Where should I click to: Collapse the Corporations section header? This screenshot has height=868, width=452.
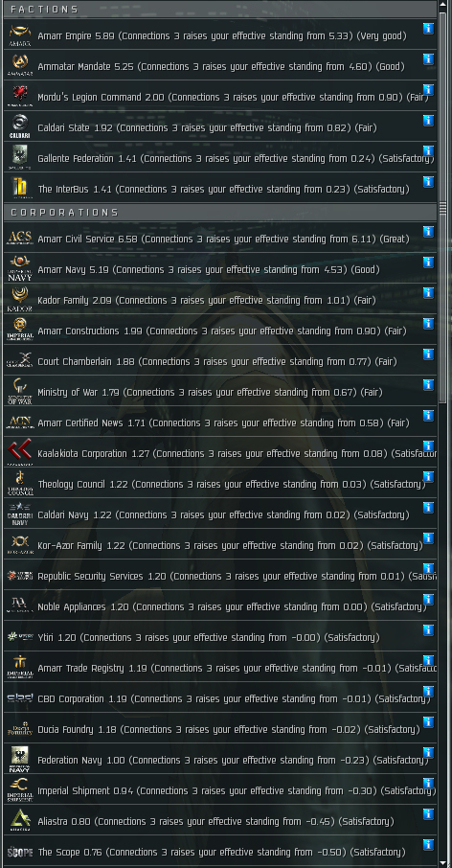coord(220,212)
